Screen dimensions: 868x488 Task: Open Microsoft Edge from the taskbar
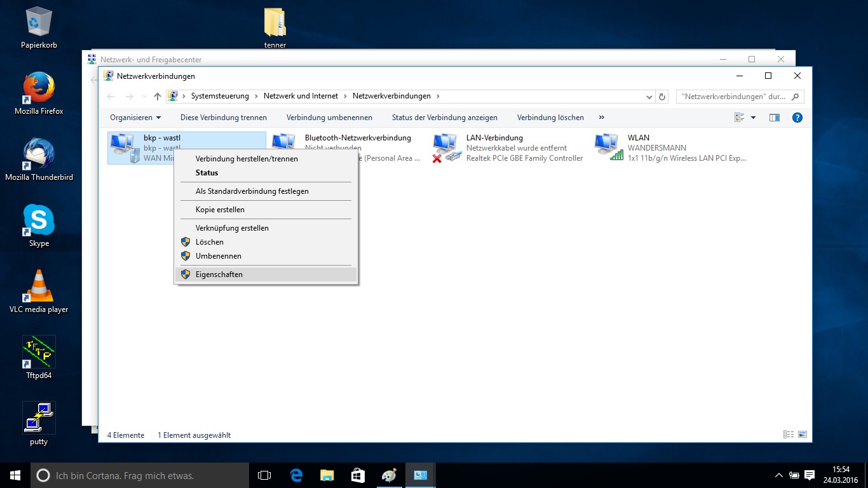click(x=296, y=475)
